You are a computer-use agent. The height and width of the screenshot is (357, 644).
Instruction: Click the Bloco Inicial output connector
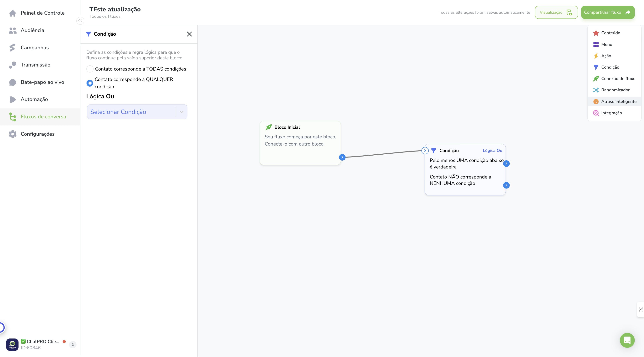coord(342,157)
